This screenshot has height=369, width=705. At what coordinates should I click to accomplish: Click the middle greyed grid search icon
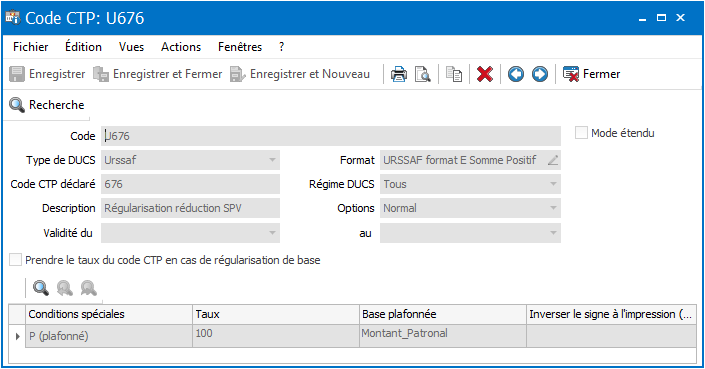(65, 288)
